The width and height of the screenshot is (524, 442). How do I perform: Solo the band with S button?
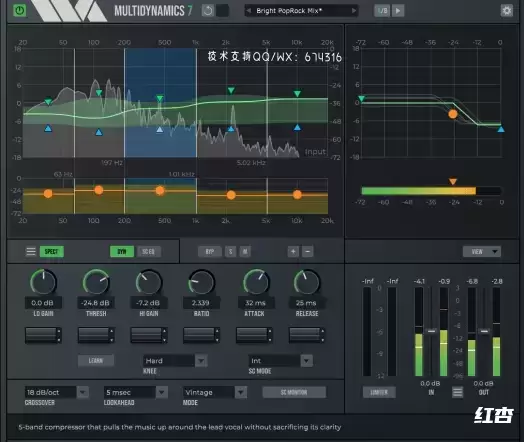click(x=231, y=252)
